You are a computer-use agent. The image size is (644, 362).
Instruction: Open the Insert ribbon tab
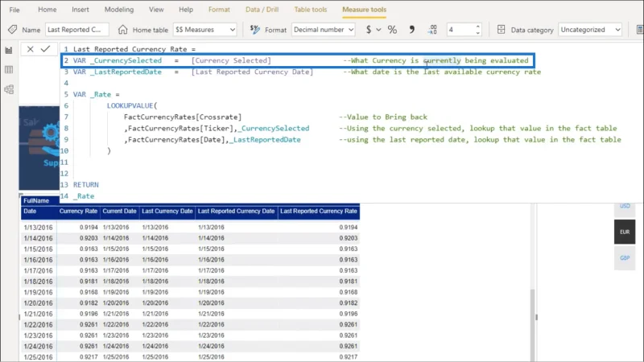(80, 10)
